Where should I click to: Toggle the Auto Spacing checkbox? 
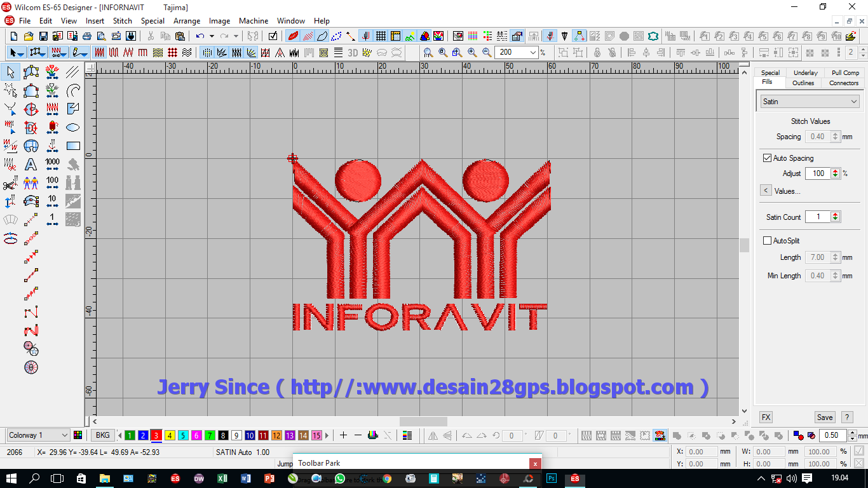tap(767, 158)
